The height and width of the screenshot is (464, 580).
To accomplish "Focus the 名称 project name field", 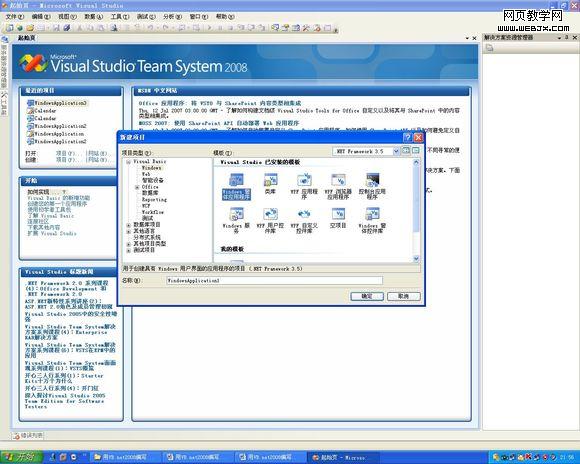I will [x=274, y=280].
